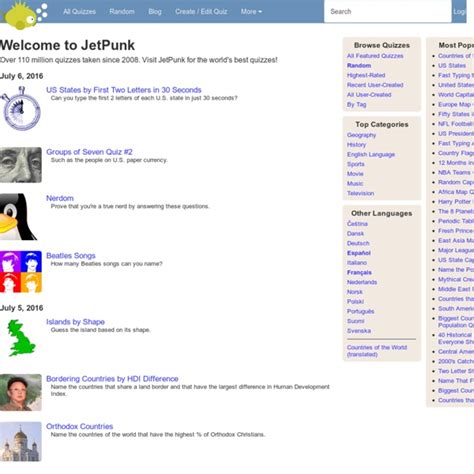Open US States by First Two Letters quiz link
This screenshot has height=474, width=474.
[124, 90]
